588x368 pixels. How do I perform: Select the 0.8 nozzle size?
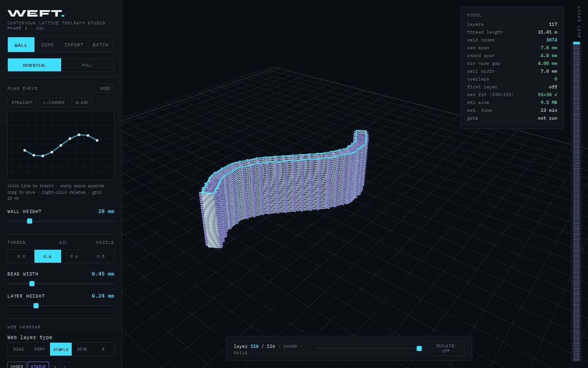[101, 256]
